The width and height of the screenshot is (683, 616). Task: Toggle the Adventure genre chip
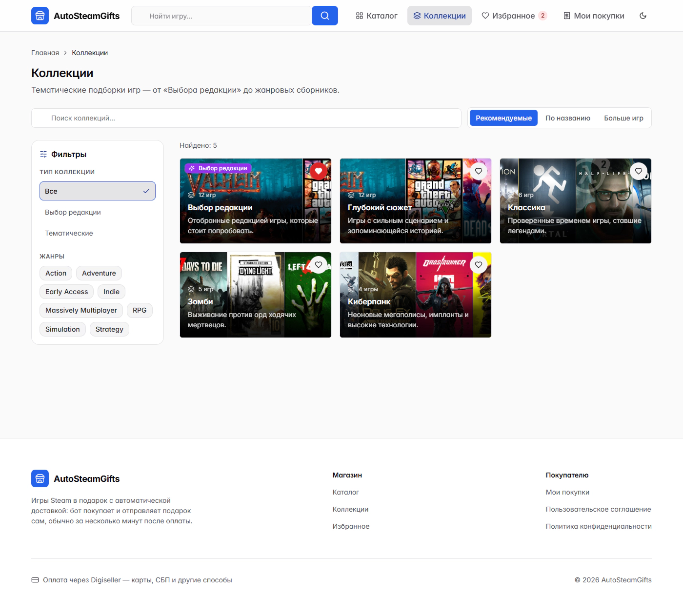(x=99, y=273)
